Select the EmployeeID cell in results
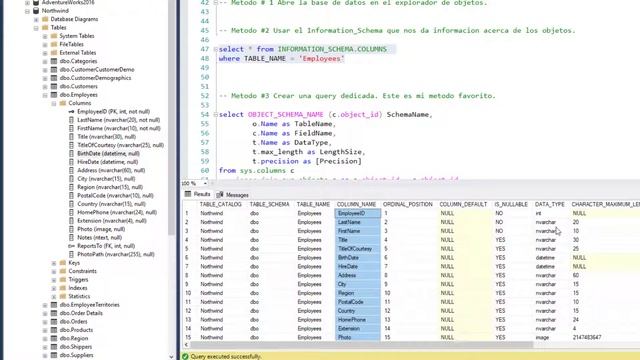The width and height of the screenshot is (640, 360). (358, 213)
